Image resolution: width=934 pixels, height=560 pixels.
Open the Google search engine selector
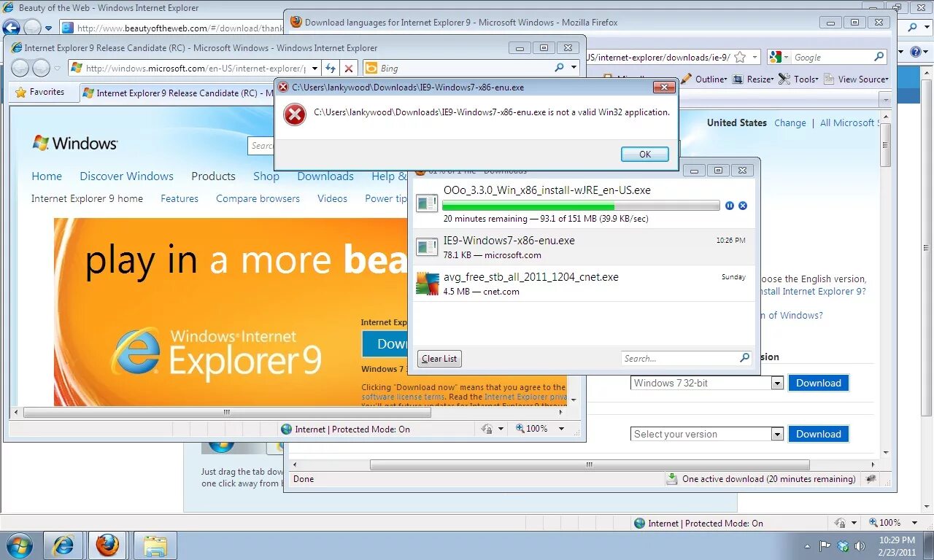pos(778,57)
